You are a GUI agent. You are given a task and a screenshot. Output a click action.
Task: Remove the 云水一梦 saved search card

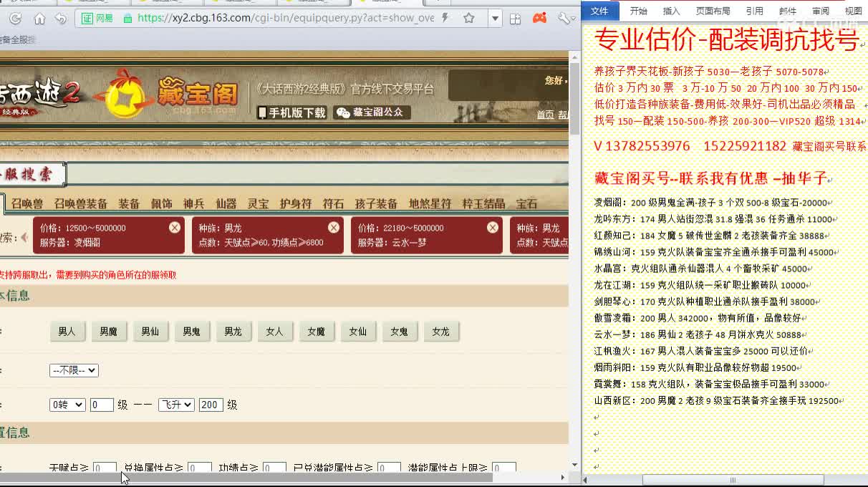coord(493,227)
